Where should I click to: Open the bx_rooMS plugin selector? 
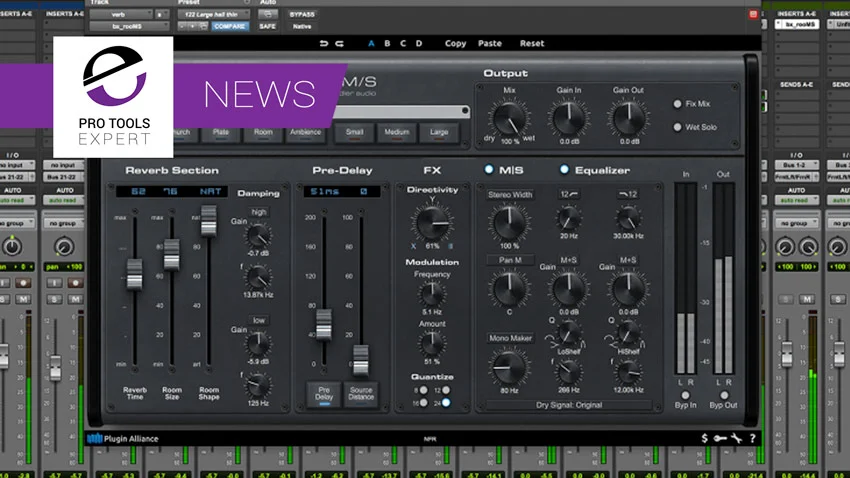click(129, 26)
